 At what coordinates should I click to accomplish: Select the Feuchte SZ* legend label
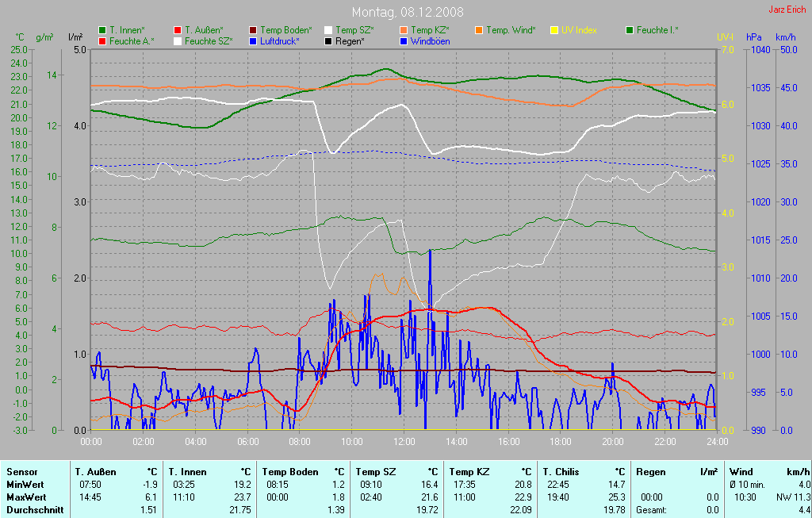click(x=209, y=41)
